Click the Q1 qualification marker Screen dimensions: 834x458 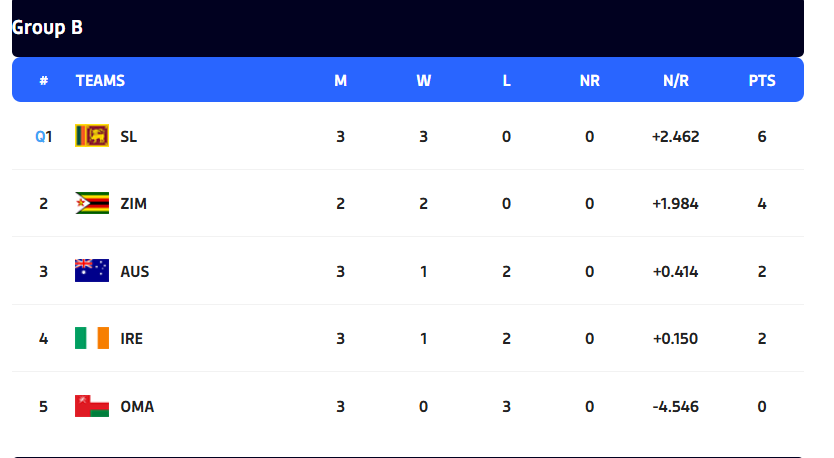click(43, 136)
